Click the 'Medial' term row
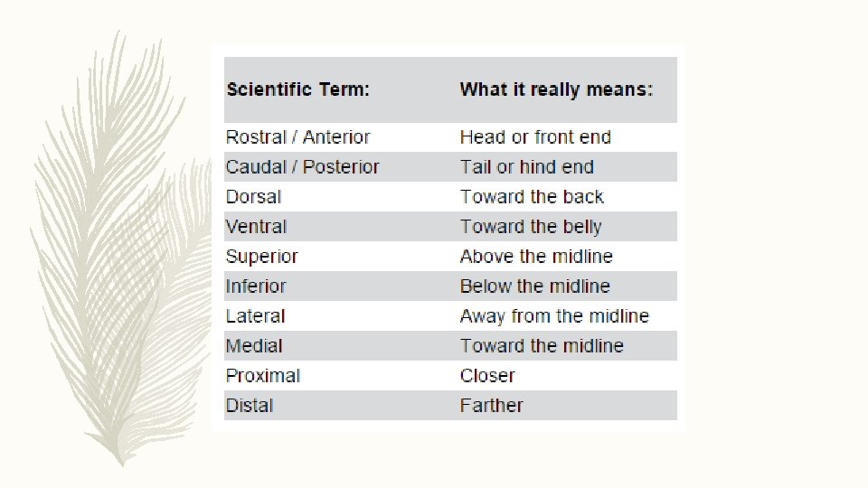868x488 pixels. click(x=450, y=346)
